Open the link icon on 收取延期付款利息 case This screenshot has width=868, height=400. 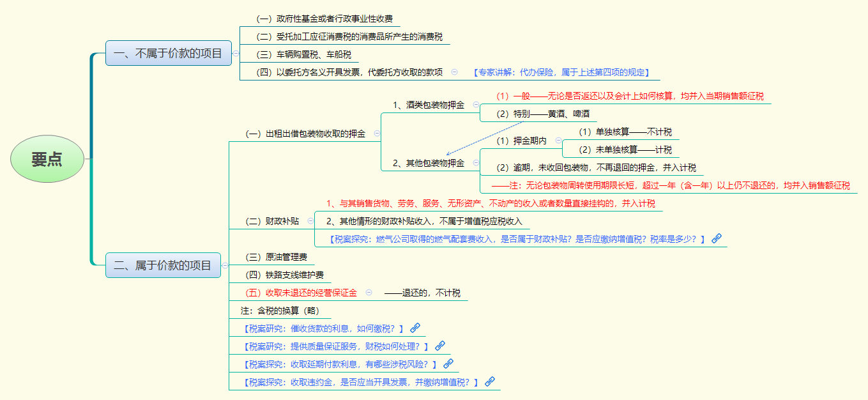coord(448,363)
